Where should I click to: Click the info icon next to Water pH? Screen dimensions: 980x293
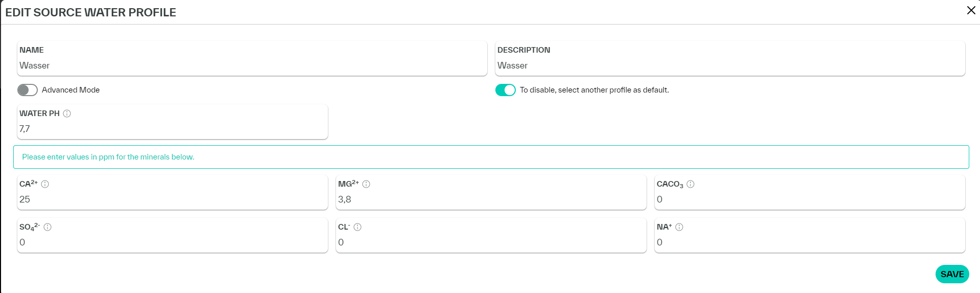pos(67,114)
